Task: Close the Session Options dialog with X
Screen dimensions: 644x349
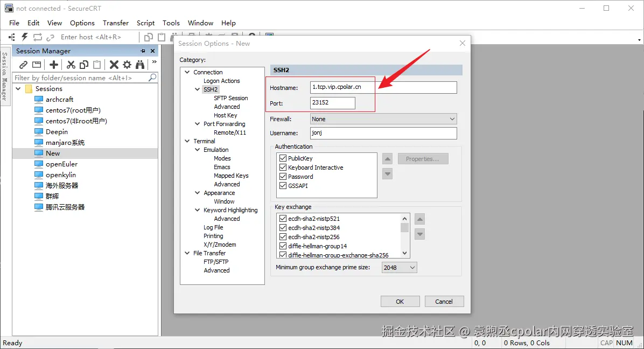Action: [x=463, y=43]
